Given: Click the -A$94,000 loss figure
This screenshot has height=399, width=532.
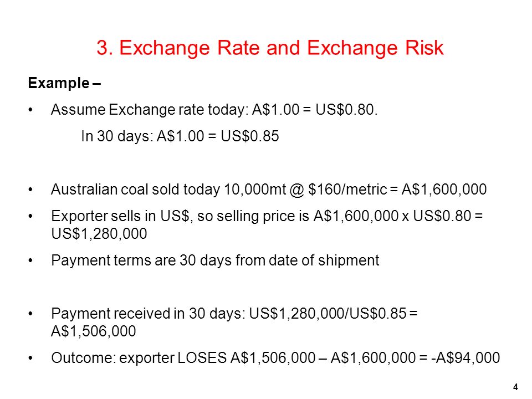Looking at the screenshot, I should tap(465, 357).
